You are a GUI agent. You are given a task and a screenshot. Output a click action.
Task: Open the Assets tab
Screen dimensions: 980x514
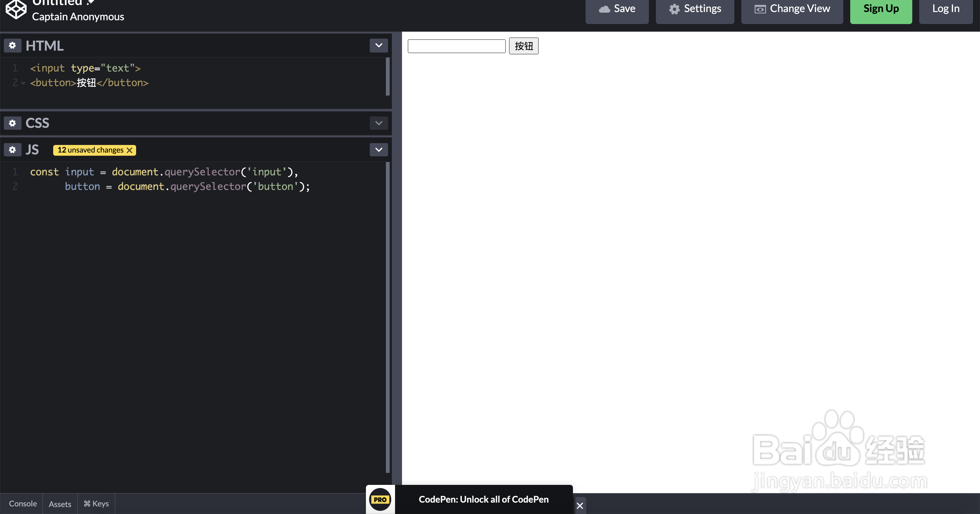point(60,504)
